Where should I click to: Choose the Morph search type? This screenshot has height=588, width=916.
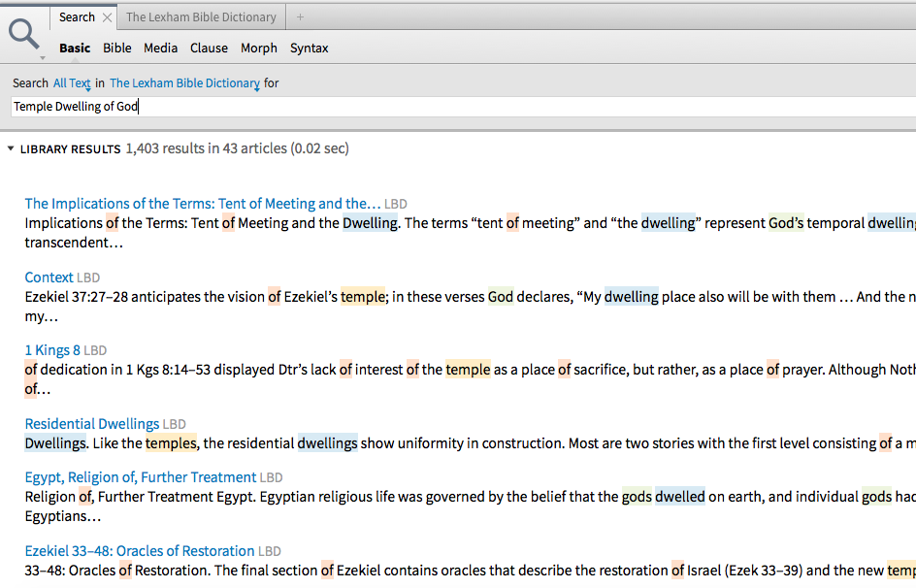click(259, 48)
